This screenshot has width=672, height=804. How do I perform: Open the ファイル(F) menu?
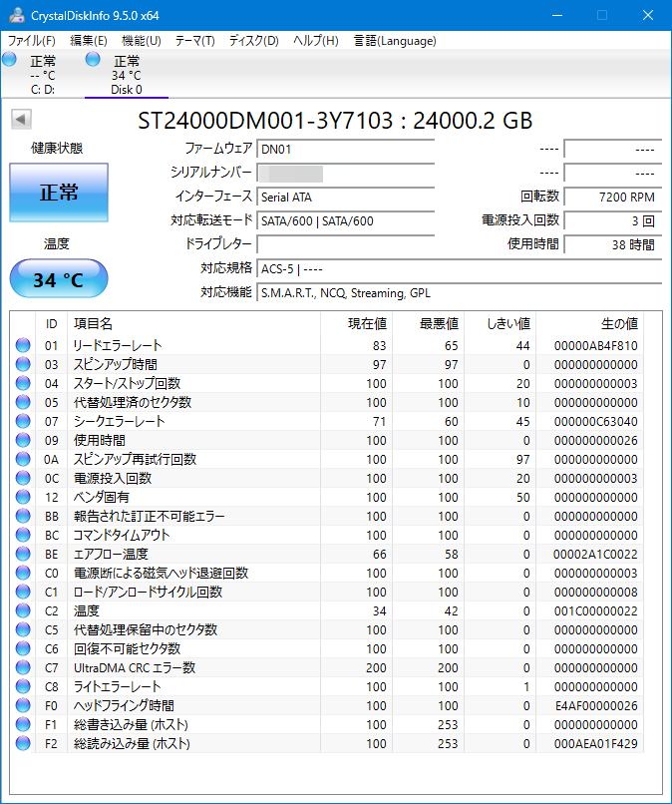[x=32, y=41]
